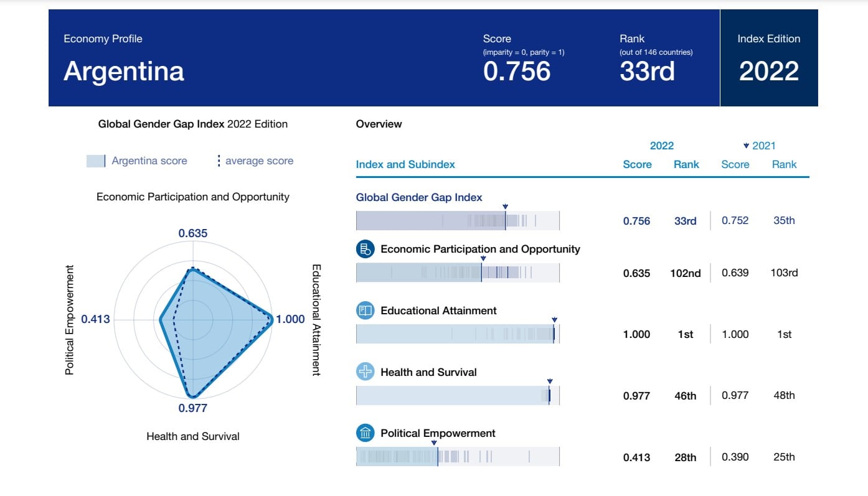Click the vertical Political Empowerment radar axis label
Screen dimensions: 868x496
coord(70,320)
